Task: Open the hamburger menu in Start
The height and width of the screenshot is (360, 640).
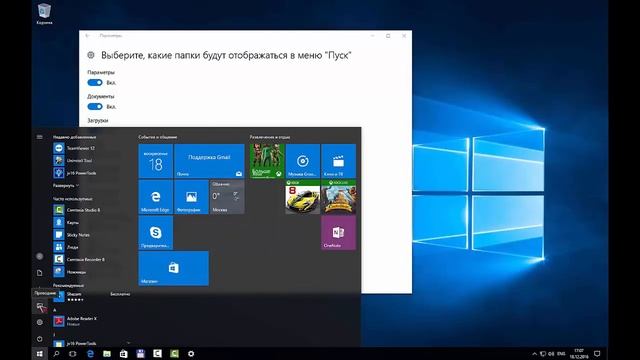Action: 40,137
